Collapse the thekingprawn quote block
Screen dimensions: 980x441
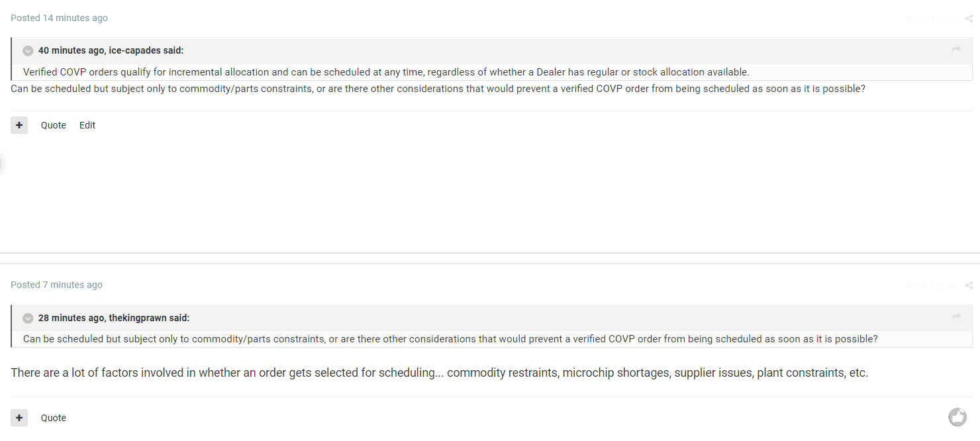(x=28, y=318)
